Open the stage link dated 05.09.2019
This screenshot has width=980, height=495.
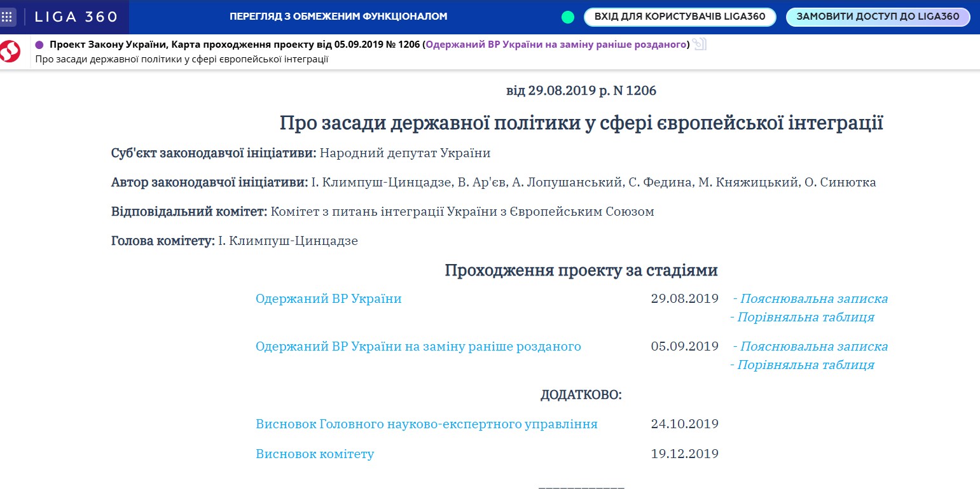pos(418,347)
